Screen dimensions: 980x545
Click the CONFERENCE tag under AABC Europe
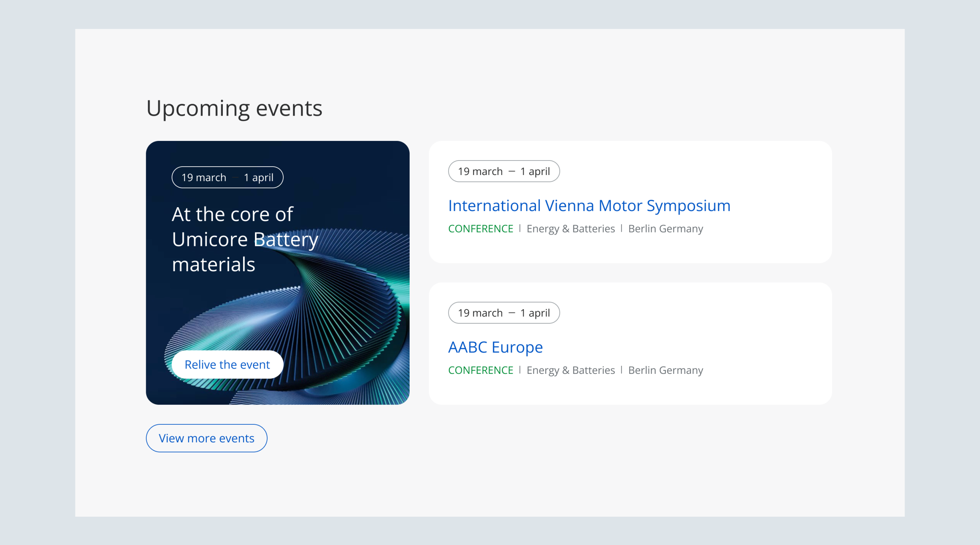480,370
